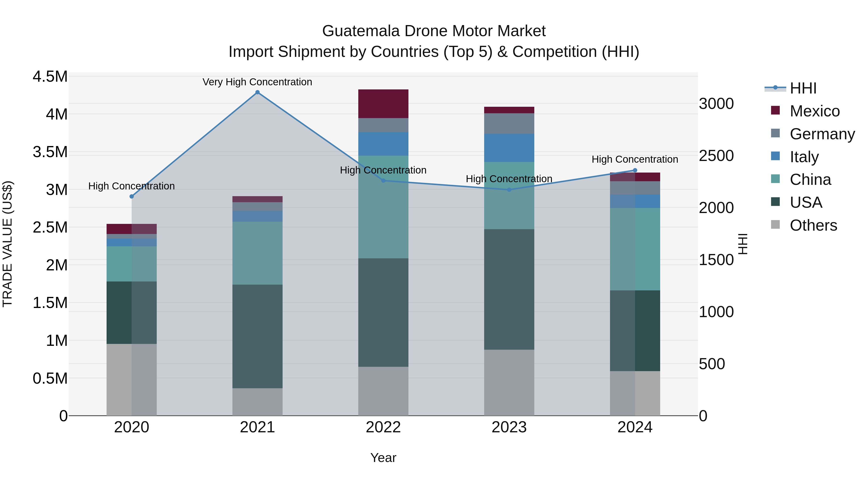Click the Italy blue legend swatch
This screenshot has height=488, width=868.
click(x=775, y=156)
